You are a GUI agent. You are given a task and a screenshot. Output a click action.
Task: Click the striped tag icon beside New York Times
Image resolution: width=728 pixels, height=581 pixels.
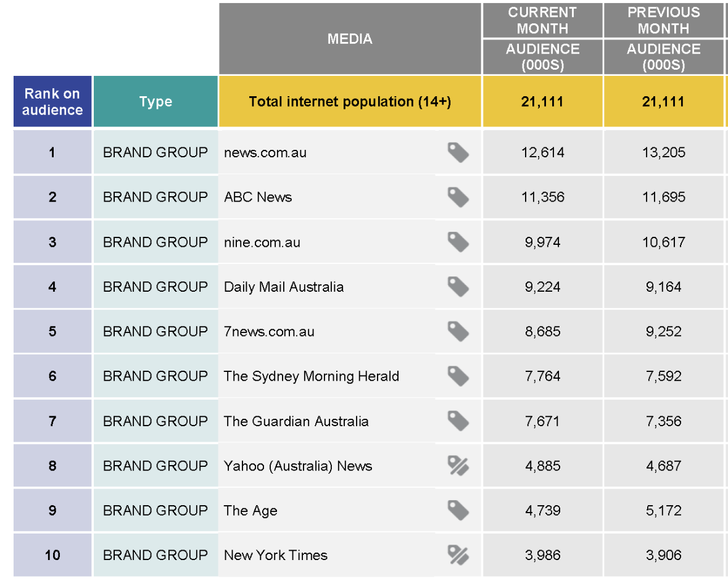[458, 555]
